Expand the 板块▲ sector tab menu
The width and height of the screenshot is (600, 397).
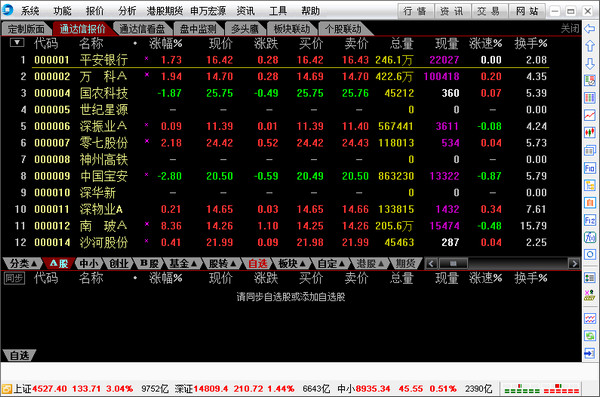[x=292, y=263]
